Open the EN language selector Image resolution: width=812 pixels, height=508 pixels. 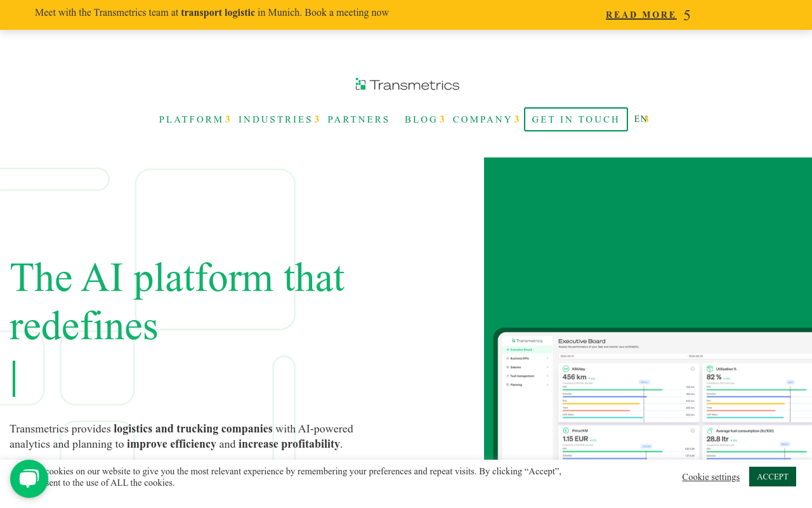641,119
